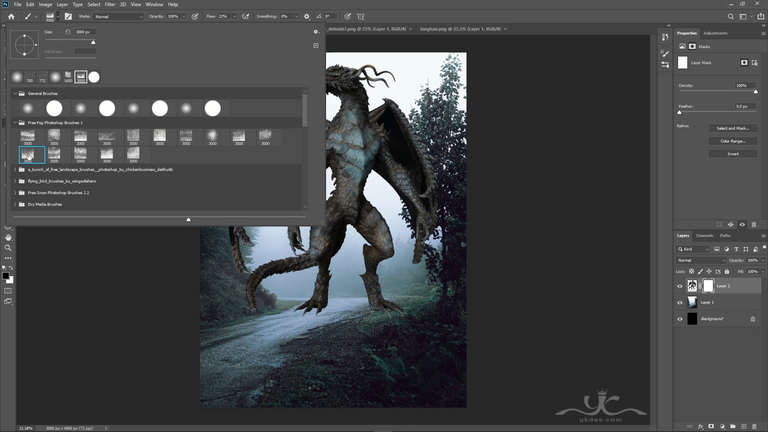Switch to the Adjustments tab
768x432 pixels.
pyautogui.click(x=715, y=33)
